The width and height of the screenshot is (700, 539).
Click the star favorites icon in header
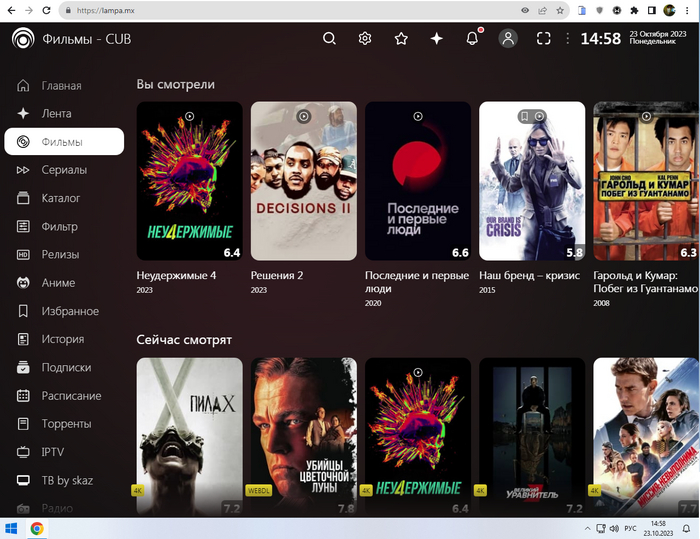(401, 39)
